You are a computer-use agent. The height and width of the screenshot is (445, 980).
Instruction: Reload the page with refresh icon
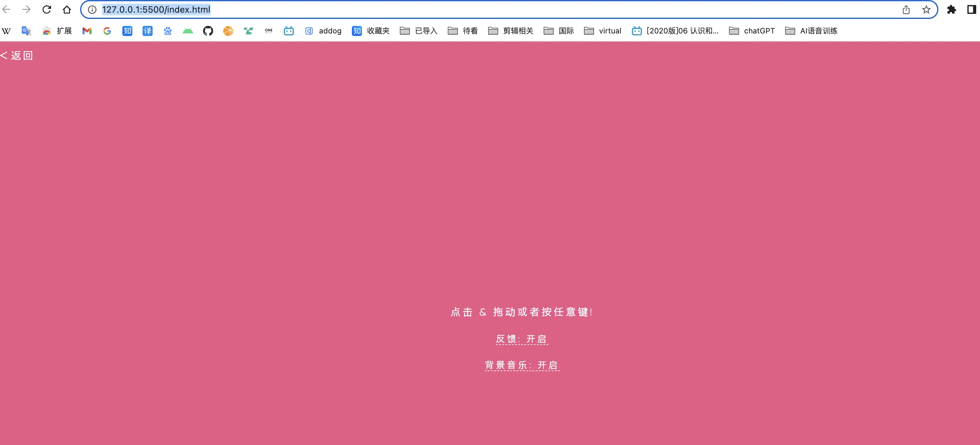click(x=47, y=9)
